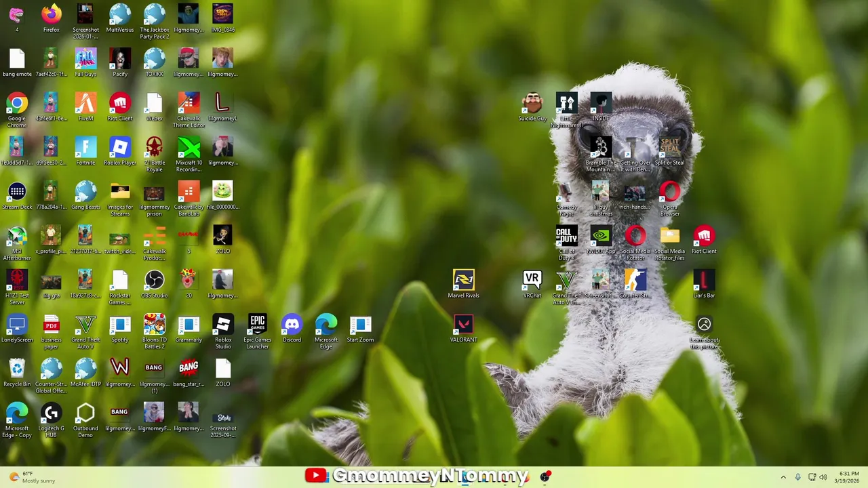Image resolution: width=868 pixels, height=488 pixels.
Task: Open Z1 Battle Royale
Action: pos(155,155)
